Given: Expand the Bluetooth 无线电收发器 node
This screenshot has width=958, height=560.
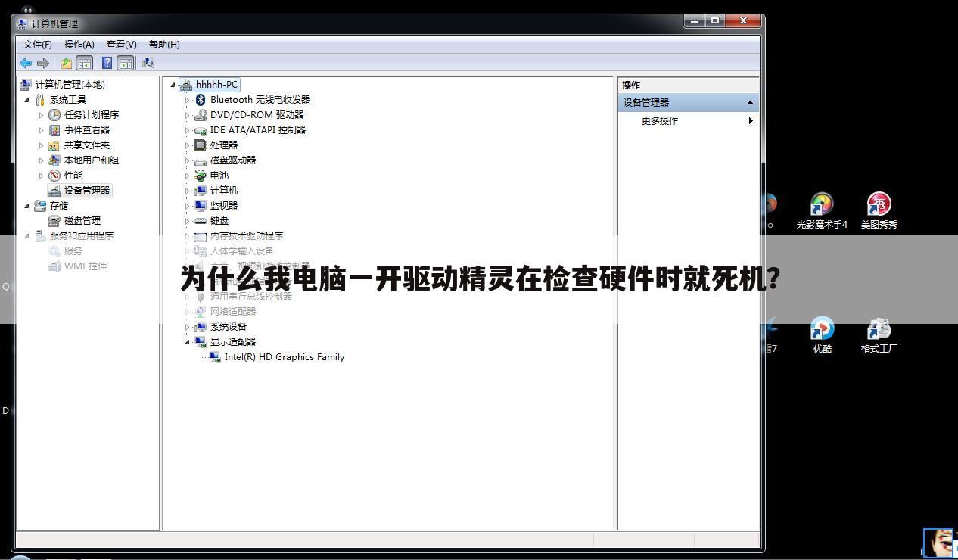Looking at the screenshot, I should 188,100.
